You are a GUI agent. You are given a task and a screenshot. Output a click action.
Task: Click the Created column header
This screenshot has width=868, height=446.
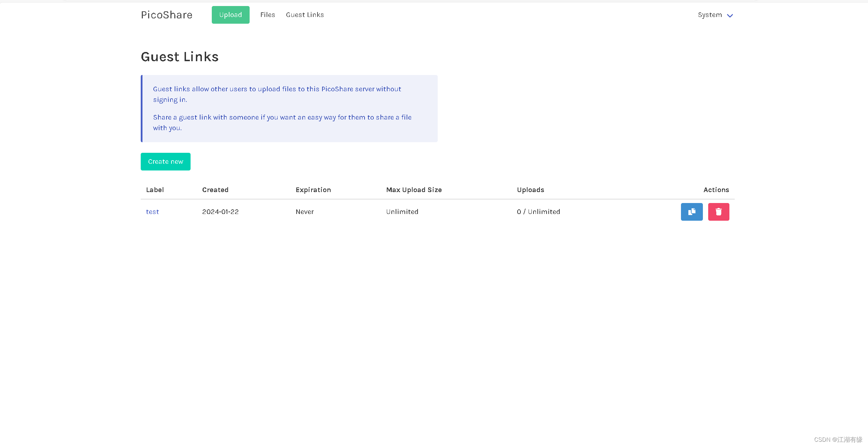coord(215,190)
